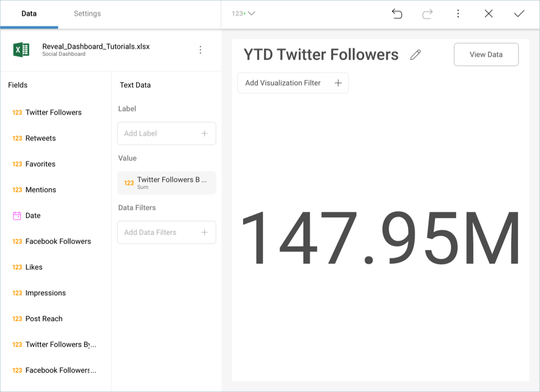
Task: Switch to the Settings tab
Action: [x=87, y=14]
